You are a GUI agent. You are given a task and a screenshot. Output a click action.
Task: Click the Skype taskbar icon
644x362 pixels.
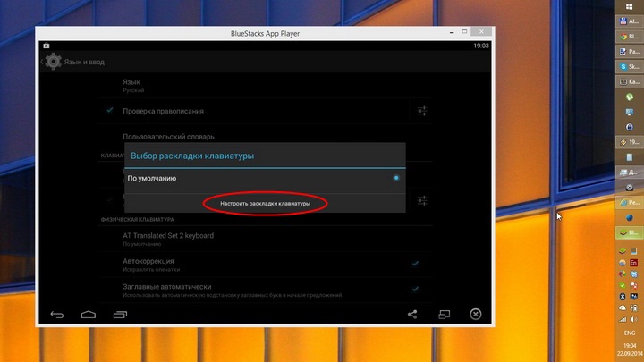627,66
